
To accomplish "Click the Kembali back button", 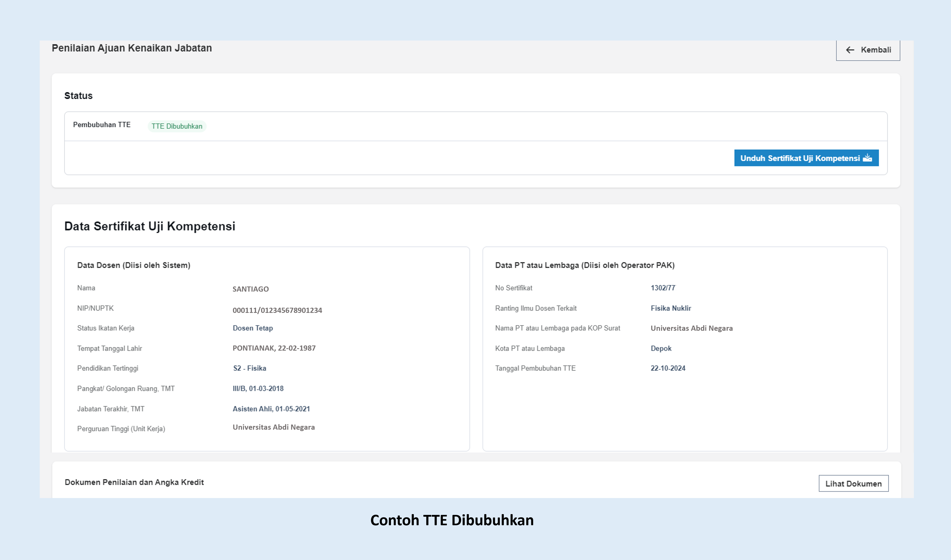I will coord(868,50).
